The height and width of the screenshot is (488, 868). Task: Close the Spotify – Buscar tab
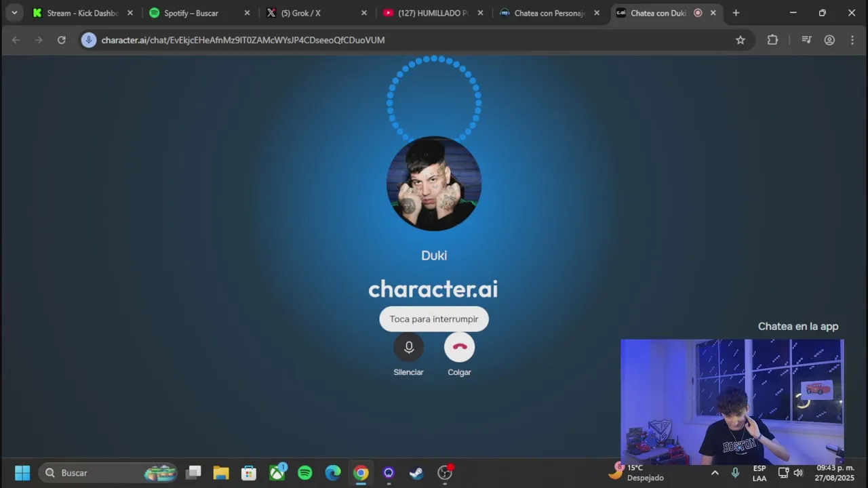(247, 13)
